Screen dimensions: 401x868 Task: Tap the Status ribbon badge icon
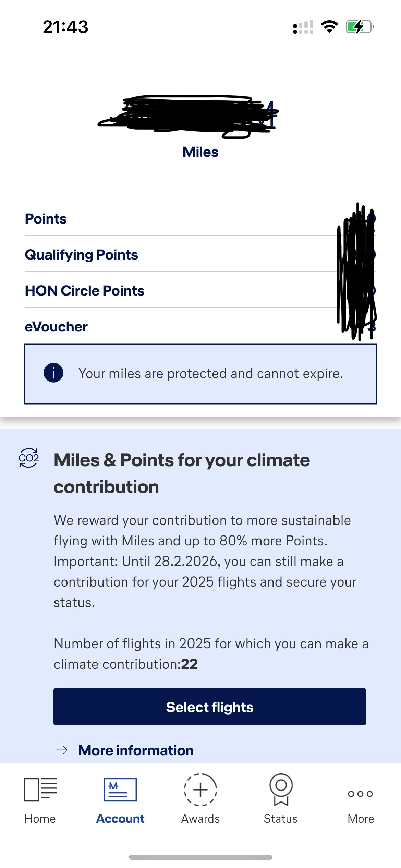click(281, 789)
